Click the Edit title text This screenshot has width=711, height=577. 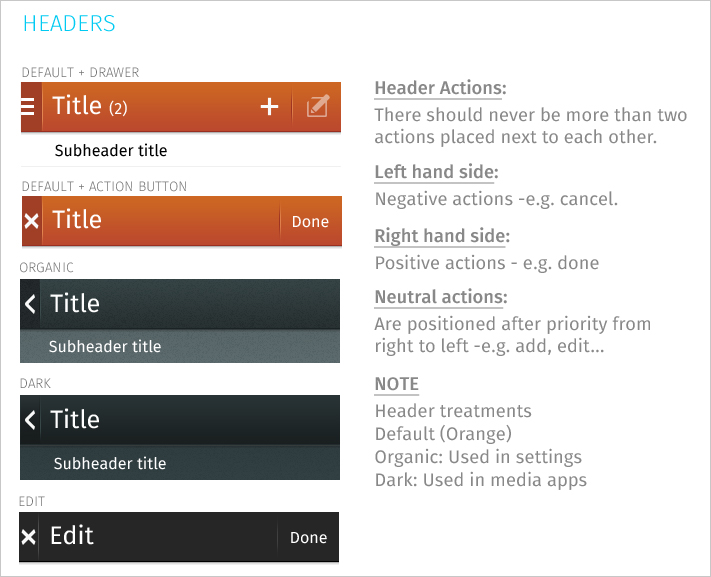tap(72, 536)
